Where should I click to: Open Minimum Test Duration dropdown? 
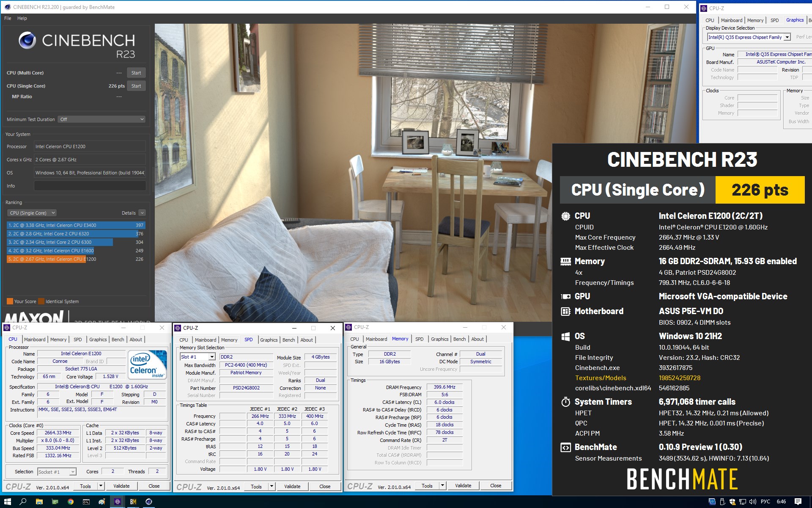(101, 119)
